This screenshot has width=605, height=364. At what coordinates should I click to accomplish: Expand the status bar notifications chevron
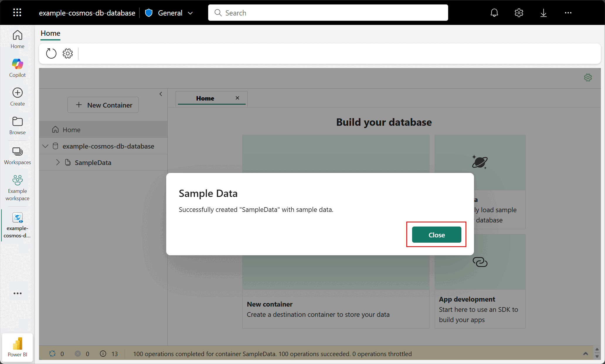(585, 354)
